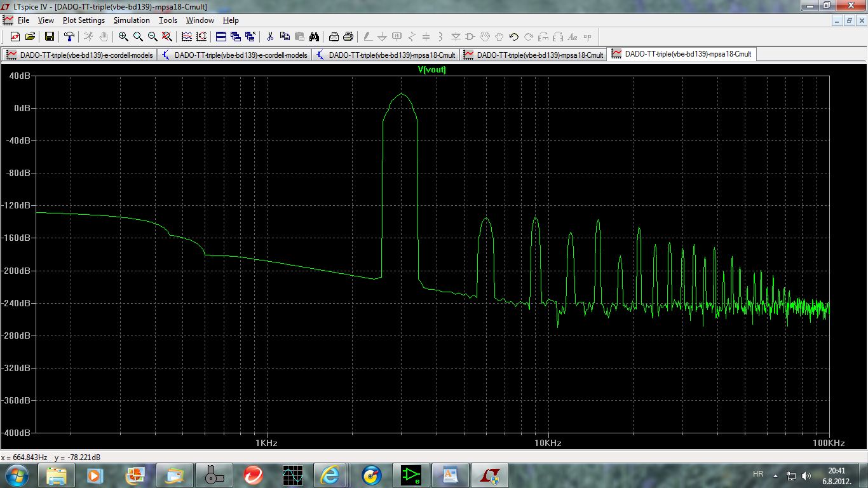The image size is (868, 488).
Task: Click the Draw Wire pencil icon
Action: coord(368,37)
